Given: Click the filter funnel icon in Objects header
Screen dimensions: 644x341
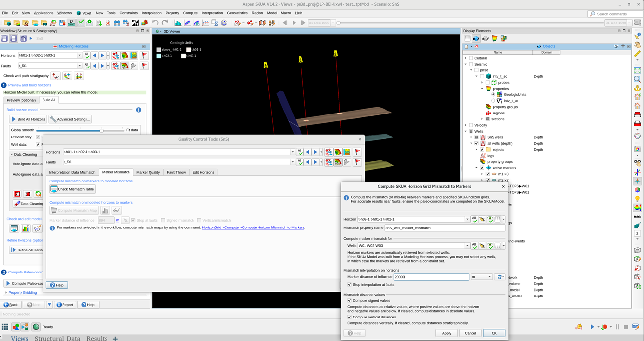Looking at the screenshot, I should (623, 46).
